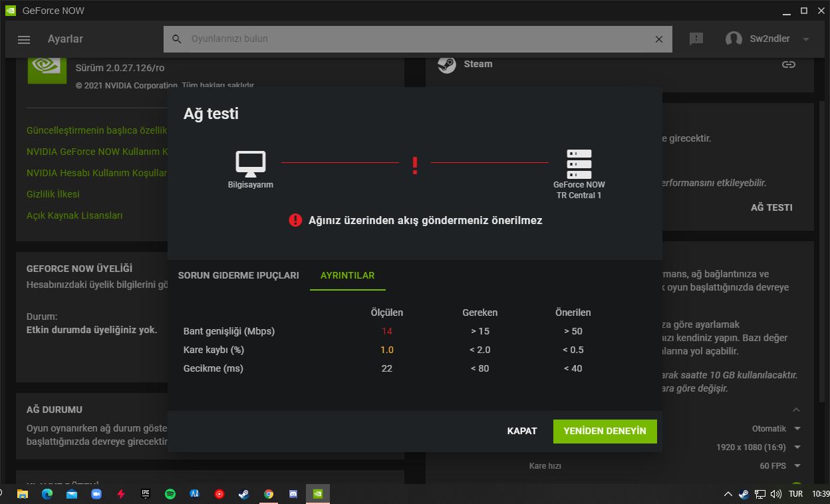
Task: Open Zoom from the taskbar
Action: [x=96, y=494]
